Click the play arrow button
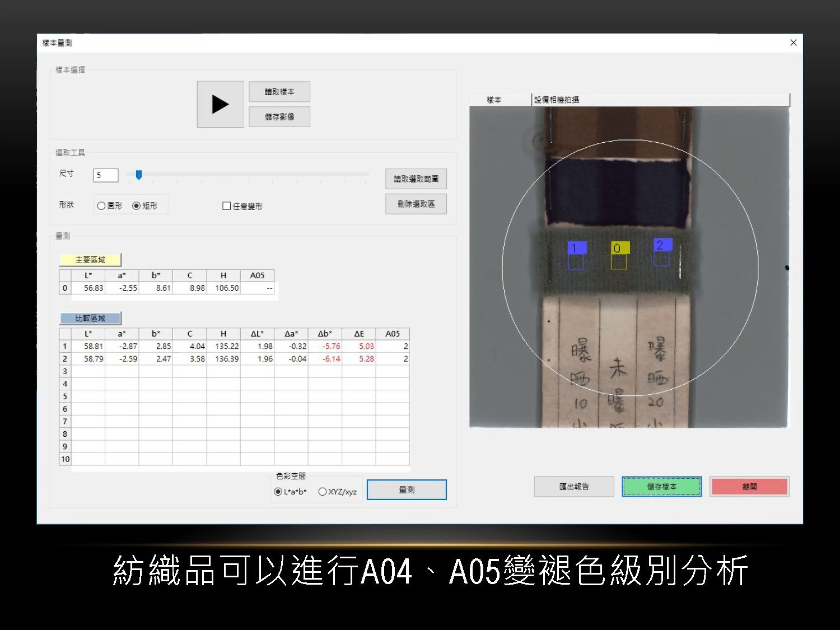 pyautogui.click(x=220, y=104)
